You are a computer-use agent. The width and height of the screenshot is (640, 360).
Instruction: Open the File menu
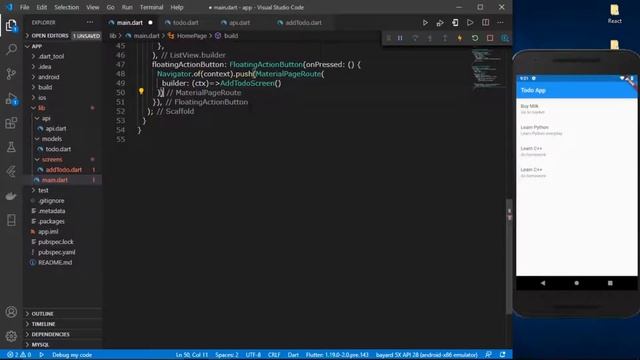(x=24, y=7)
